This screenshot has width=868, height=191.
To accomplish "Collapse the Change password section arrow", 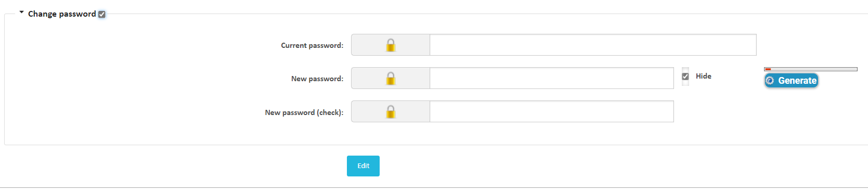I will (21, 12).
